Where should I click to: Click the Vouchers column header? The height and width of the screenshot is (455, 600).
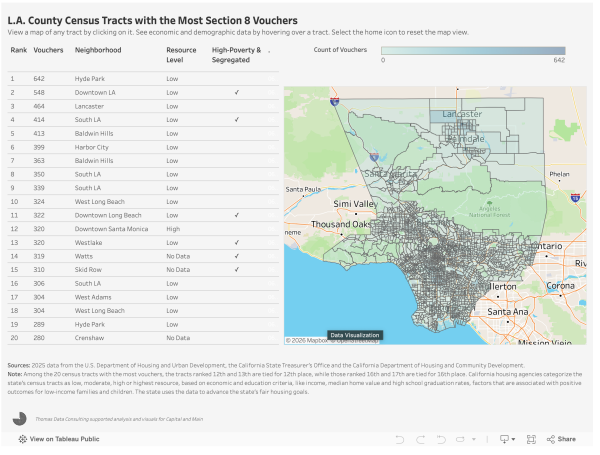48,50
